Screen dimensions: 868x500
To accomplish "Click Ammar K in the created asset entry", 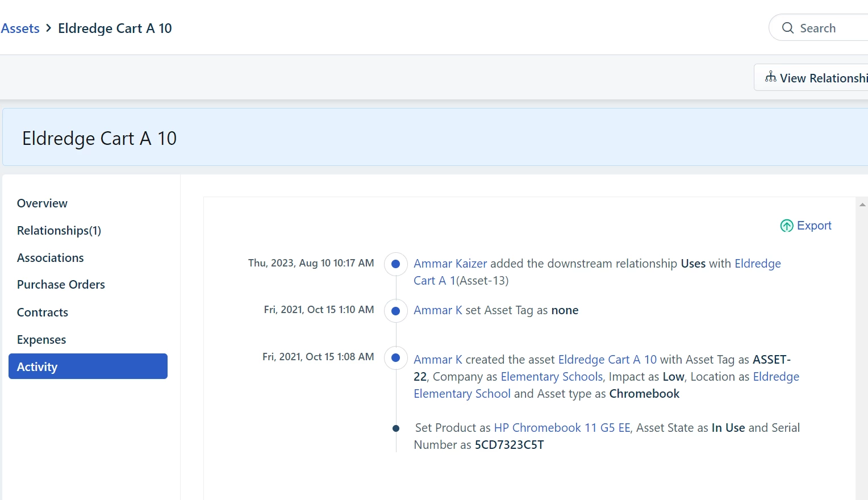I will tap(438, 360).
